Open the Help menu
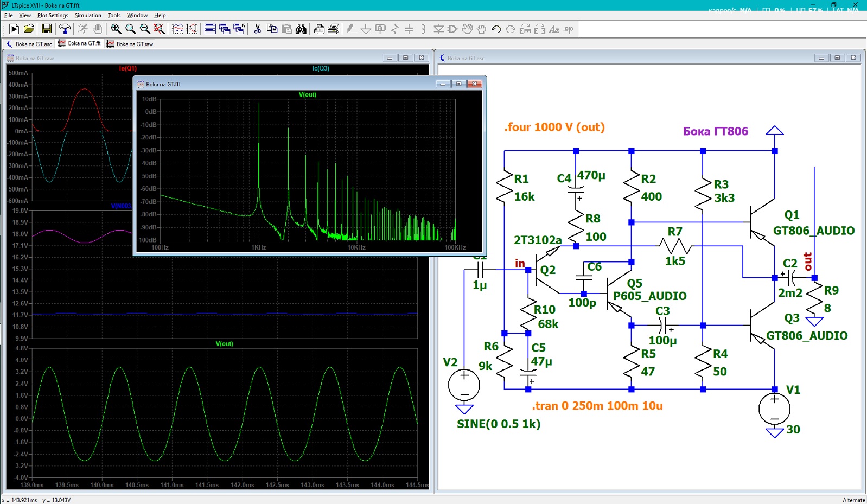867x504 pixels. (160, 15)
